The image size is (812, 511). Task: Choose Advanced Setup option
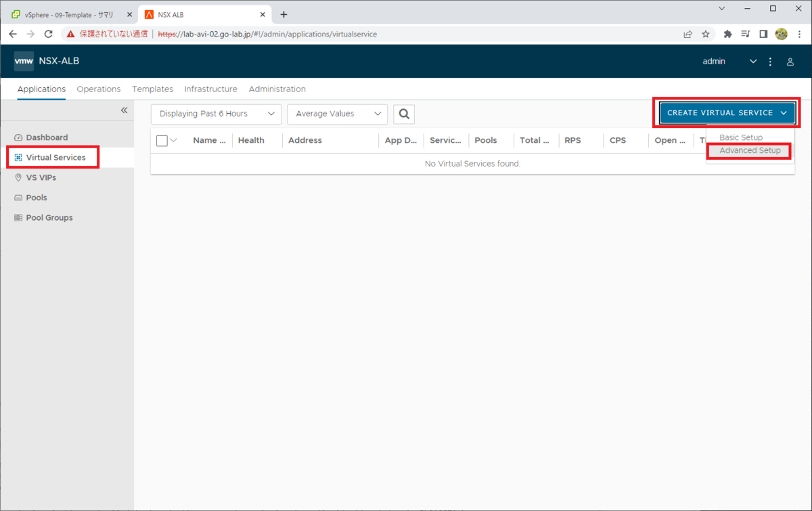750,151
